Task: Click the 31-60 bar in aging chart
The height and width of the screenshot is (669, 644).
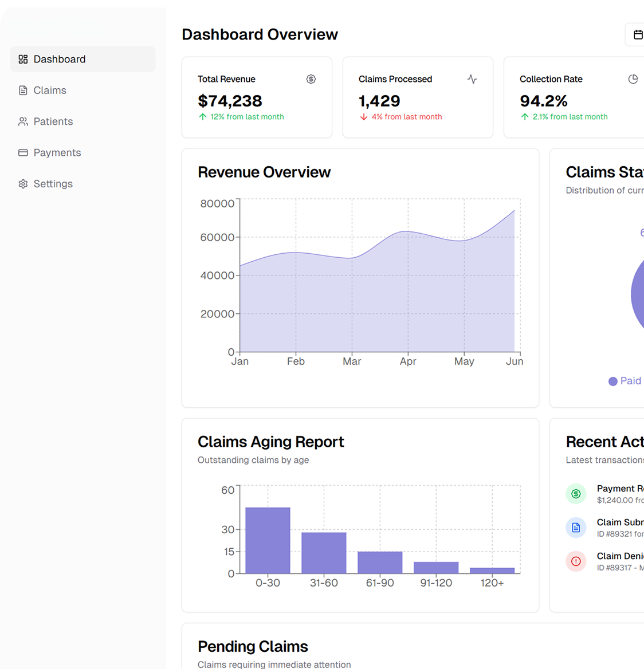Action: click(x=324, y=553)
